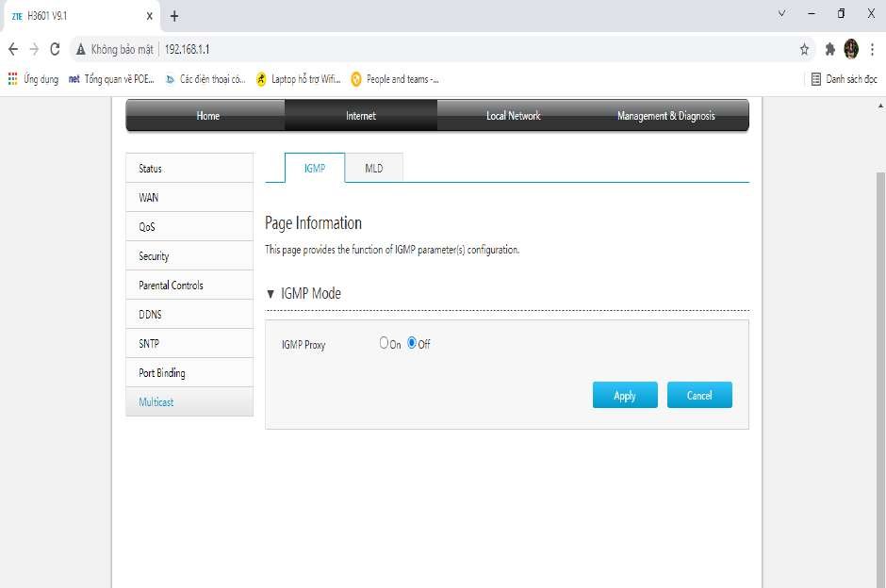
Task: Open the Laptop hỗ trợ Wifi bookmark
Action: coord(299,79)
